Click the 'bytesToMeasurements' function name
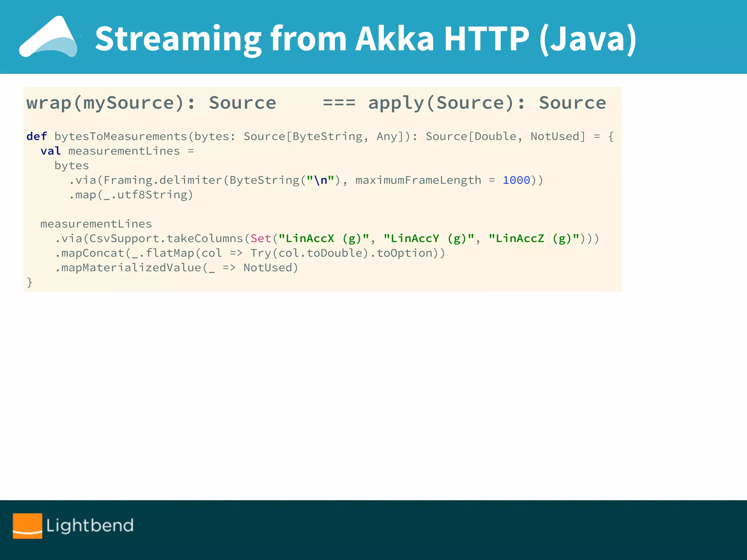747x560 pixels. [121, 136]
